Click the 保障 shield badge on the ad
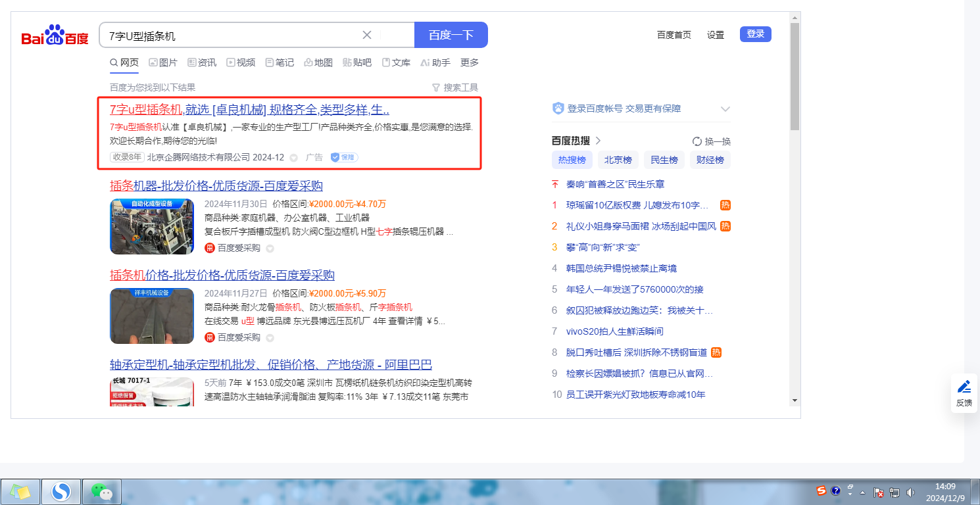Screen dimensions: 980x505 [x=344, y=157]
